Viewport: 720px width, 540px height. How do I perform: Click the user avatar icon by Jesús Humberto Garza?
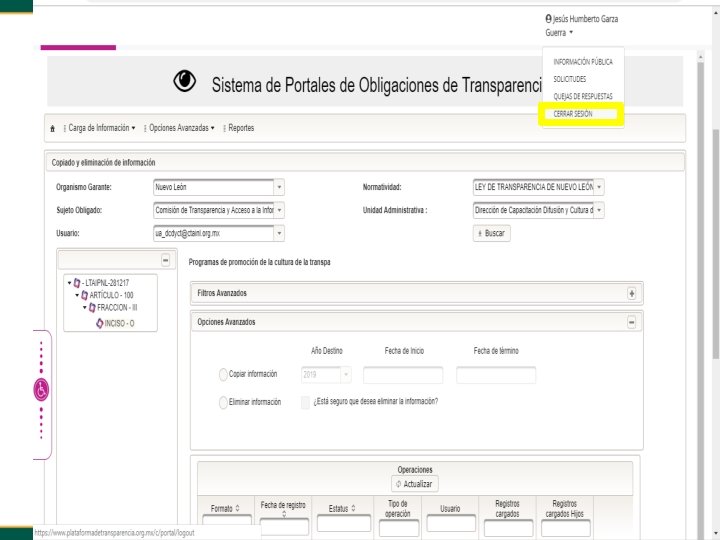548,19
